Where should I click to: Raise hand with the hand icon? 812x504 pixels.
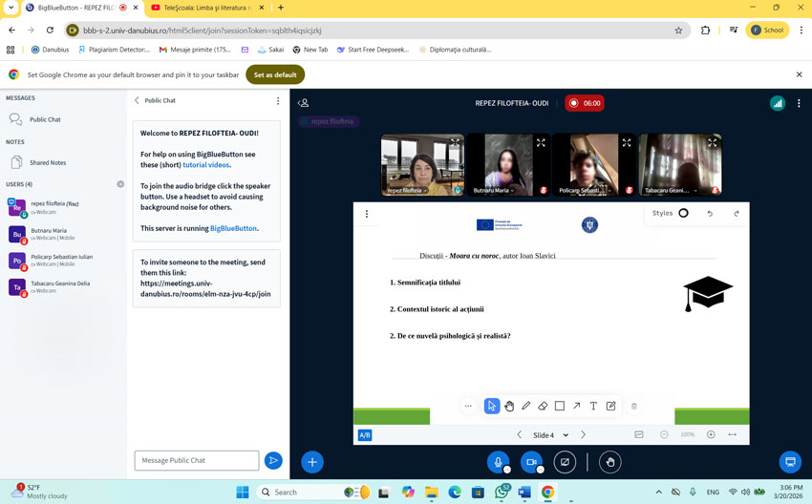click(610, 462)
